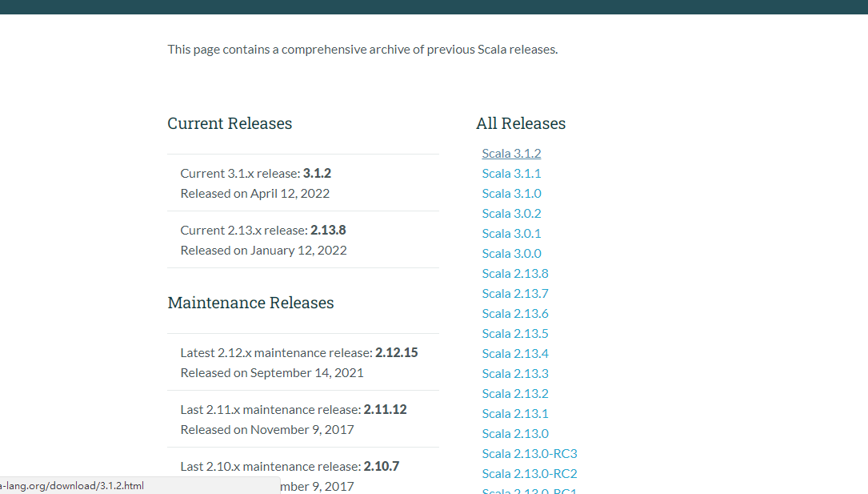Open the Scala 3.0.2 release link

click(x=511, y=213)
